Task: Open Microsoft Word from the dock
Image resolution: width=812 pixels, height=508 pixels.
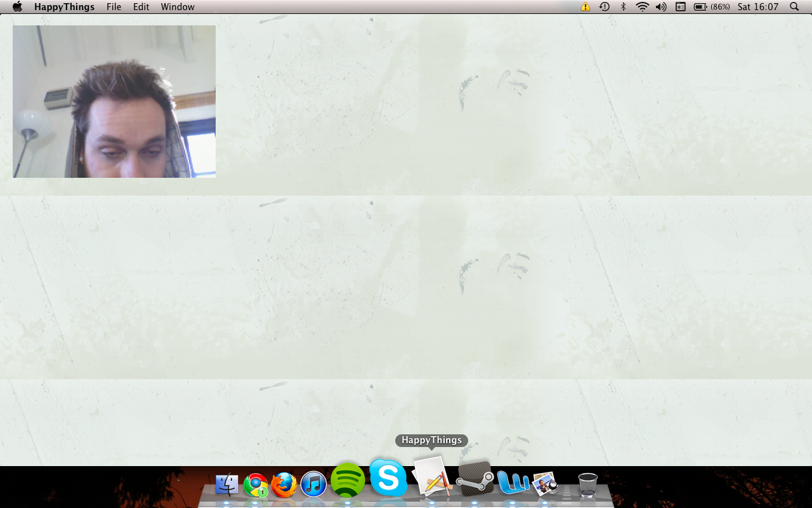Action: [x=513, y=483]
